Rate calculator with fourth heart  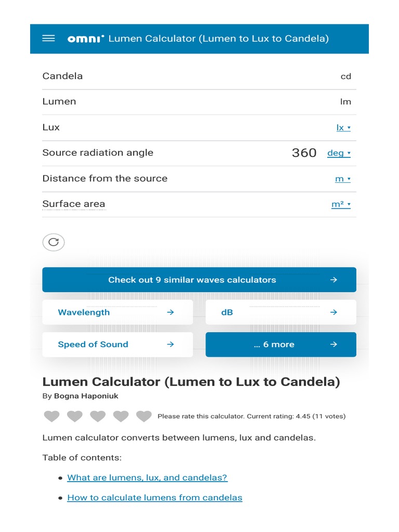(x=121, y=416)
